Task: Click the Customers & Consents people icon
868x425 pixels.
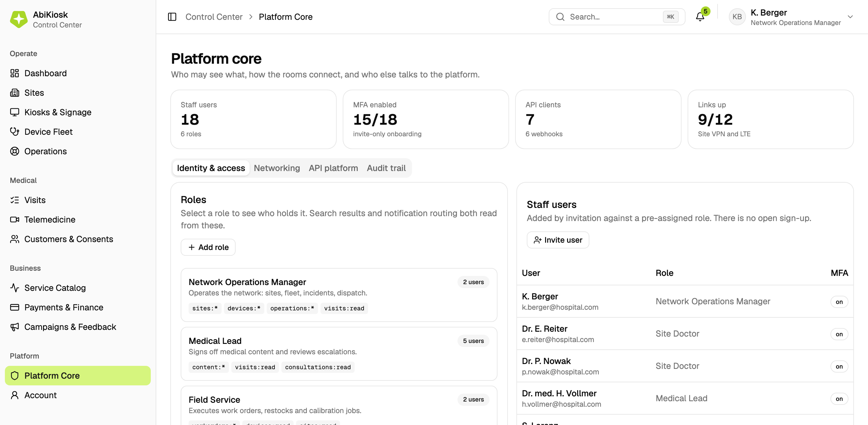Action: click(x=14, y=239)
